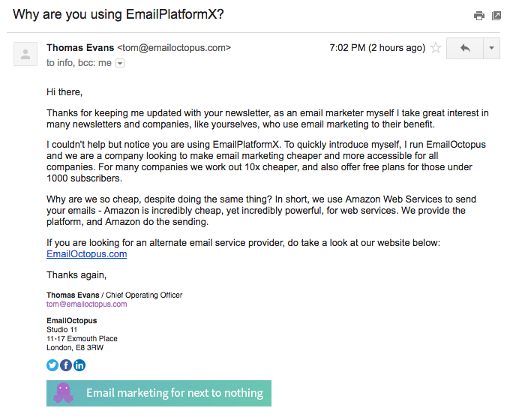Image resolution: width=519 pixels, height=420 pixels.
Task: Click Thomas Evans' profile avatar
Action: coord(25,54)
